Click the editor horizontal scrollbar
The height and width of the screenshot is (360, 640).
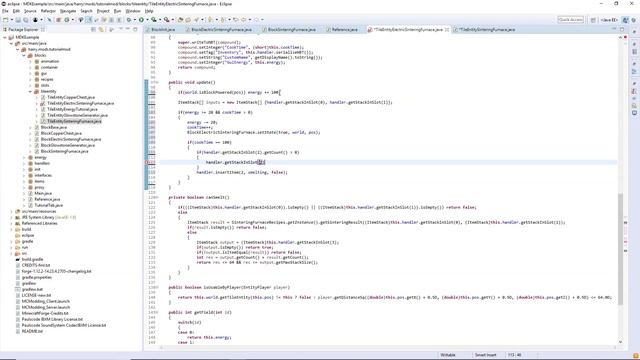point(388,348)
